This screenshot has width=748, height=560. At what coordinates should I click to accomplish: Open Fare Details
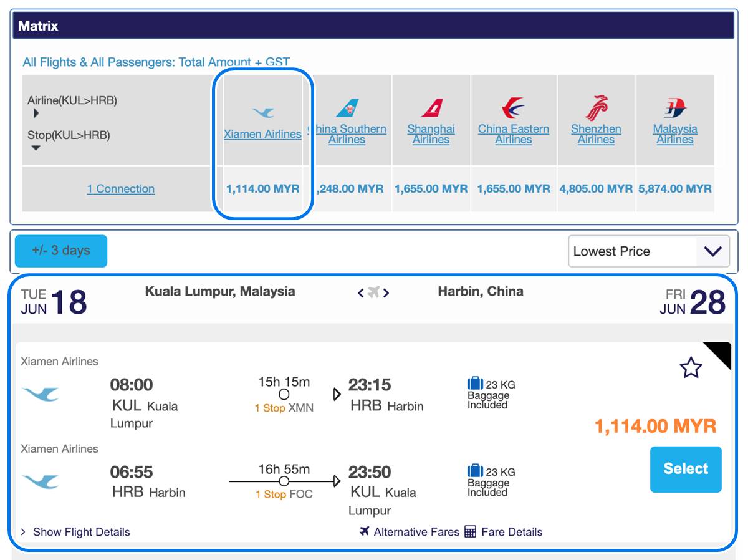pos(512,532)
